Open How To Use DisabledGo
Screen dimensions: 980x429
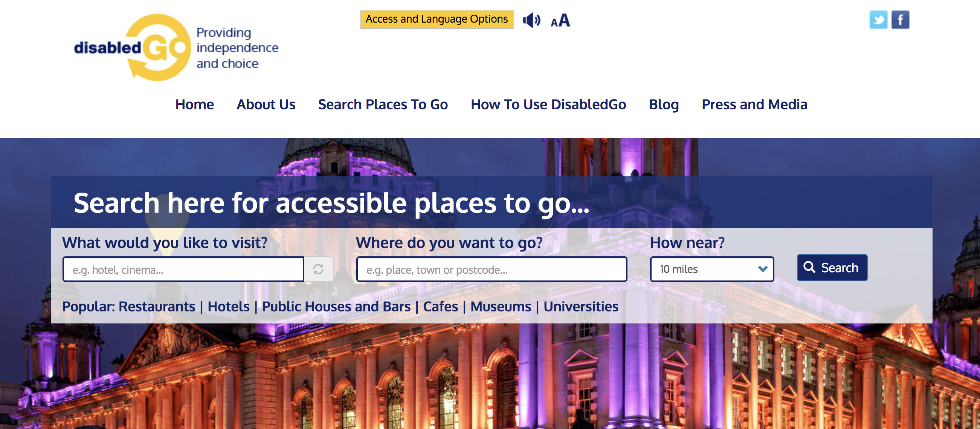(548, 104)
